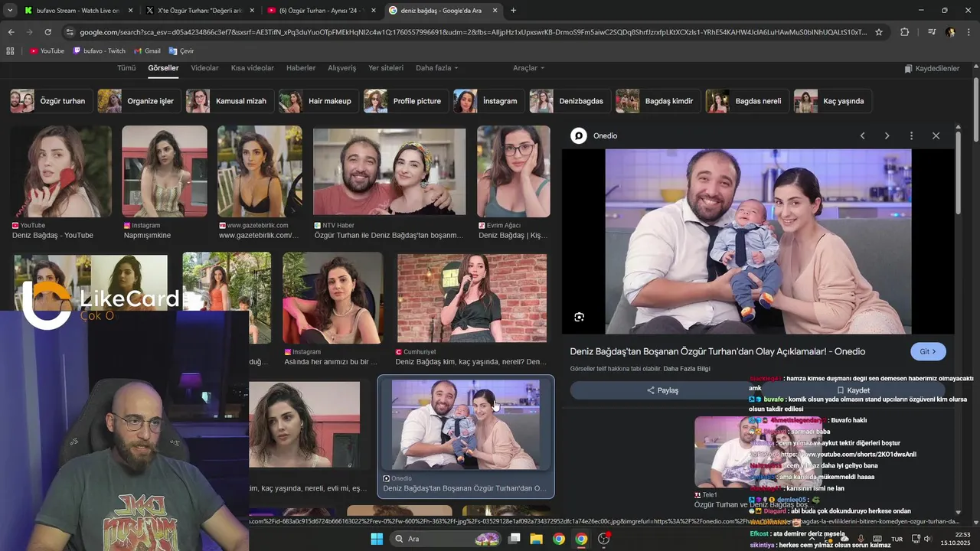The image size is (980, 551).
Task: Open the YouTube bookmark
Action: click(47, 51)
